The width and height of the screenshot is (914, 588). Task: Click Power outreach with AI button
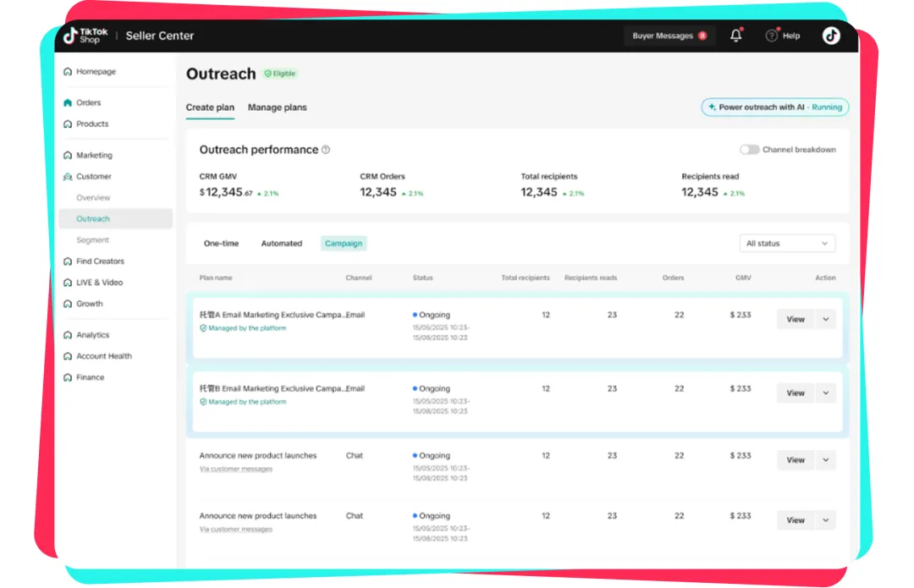pos(774,107)
